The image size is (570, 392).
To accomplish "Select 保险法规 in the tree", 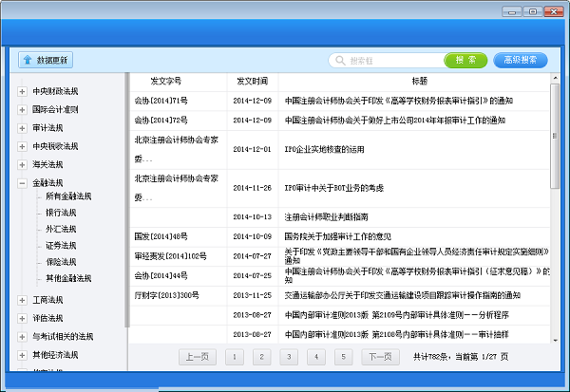I will [61, 262].
